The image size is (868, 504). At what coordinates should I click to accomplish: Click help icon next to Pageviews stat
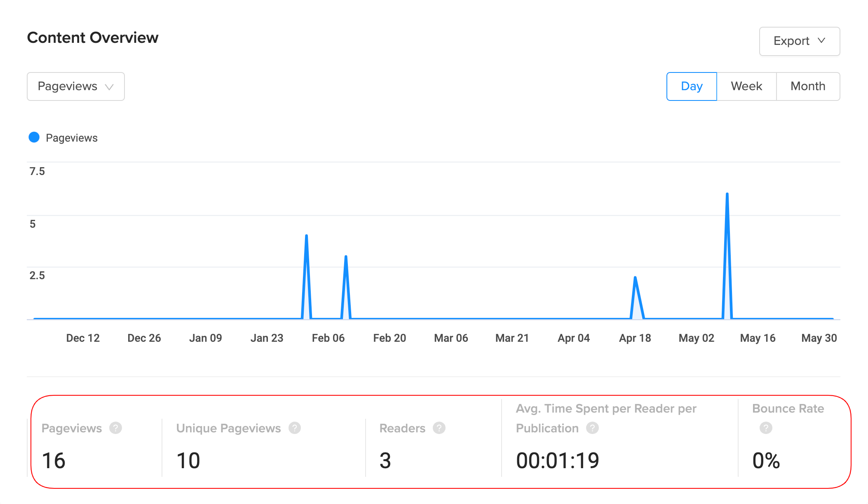click(115, 428)
